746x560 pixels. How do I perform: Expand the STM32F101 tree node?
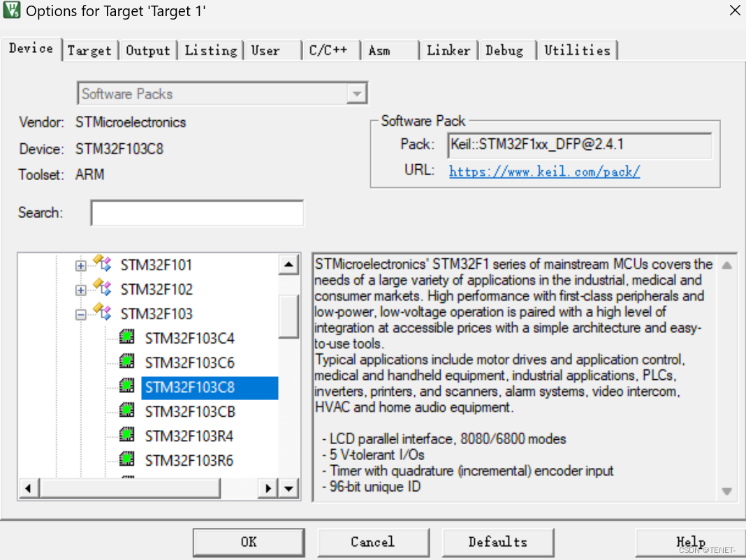click(x=81, y=265)
